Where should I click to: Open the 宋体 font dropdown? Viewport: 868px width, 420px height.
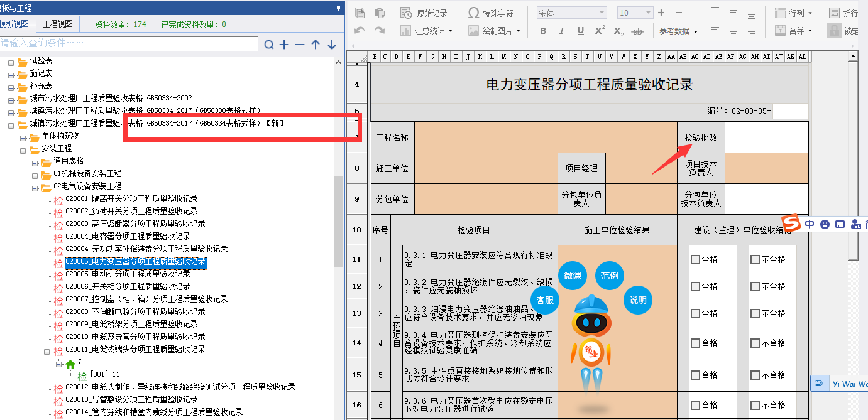[x=569, y=11]
